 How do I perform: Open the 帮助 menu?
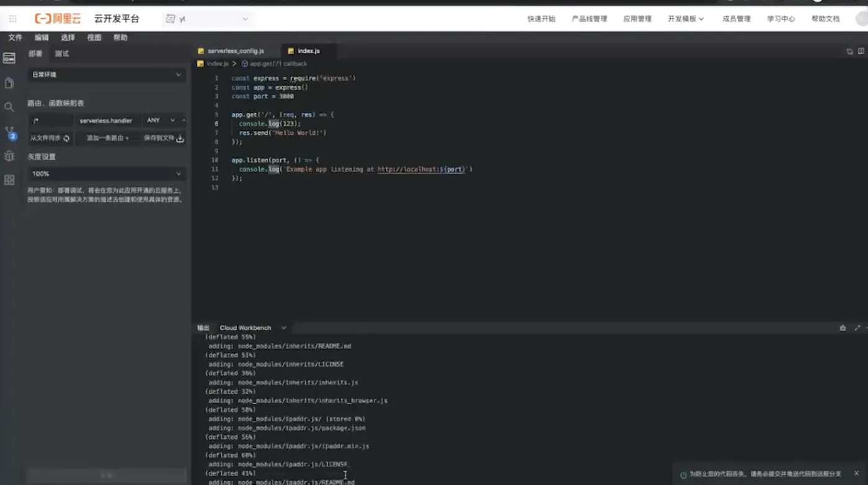click(x=120, y=38)
